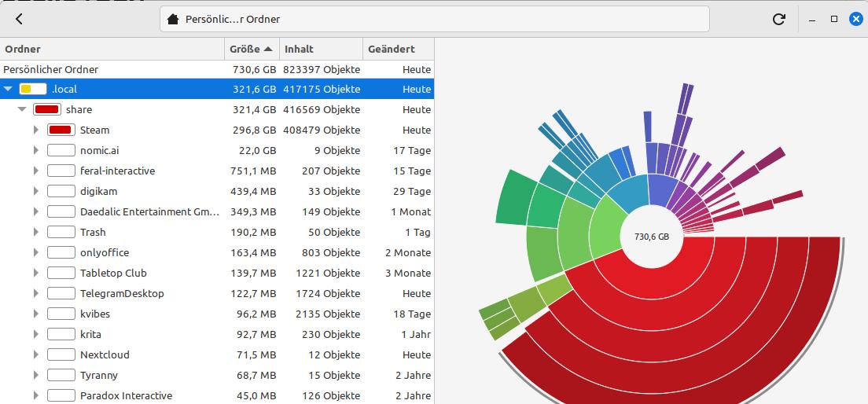Click the 1221 Objekte cell
868x404 pixels.
[x=328, y=274]
